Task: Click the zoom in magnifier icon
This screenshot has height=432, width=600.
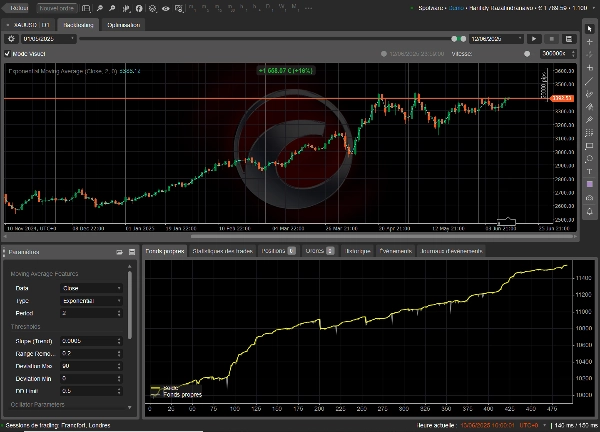Action: pos(99,8)
